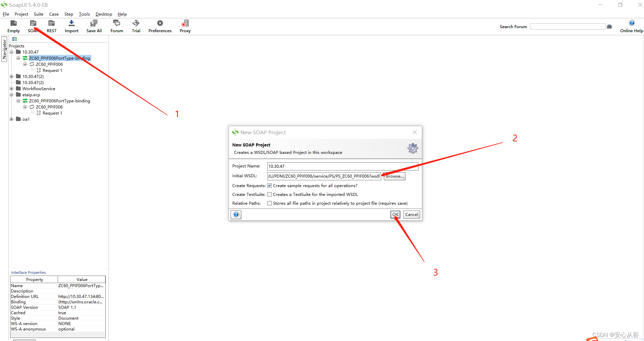Click the gear icon in the dialog header

point(413,148)
